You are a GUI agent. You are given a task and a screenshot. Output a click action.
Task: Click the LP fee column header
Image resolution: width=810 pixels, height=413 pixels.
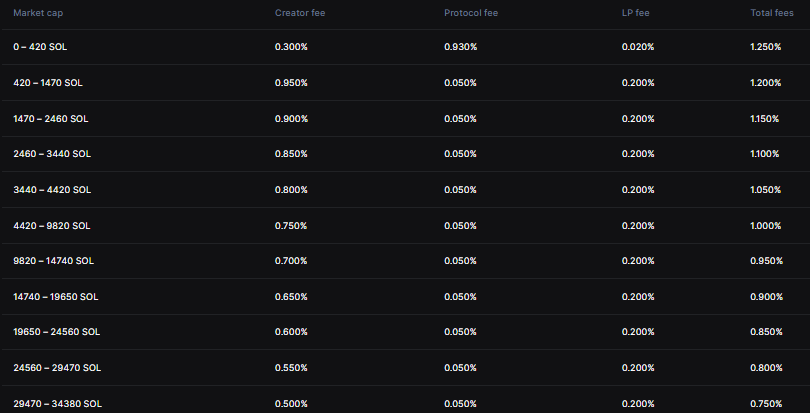click(x=637, y=13)
